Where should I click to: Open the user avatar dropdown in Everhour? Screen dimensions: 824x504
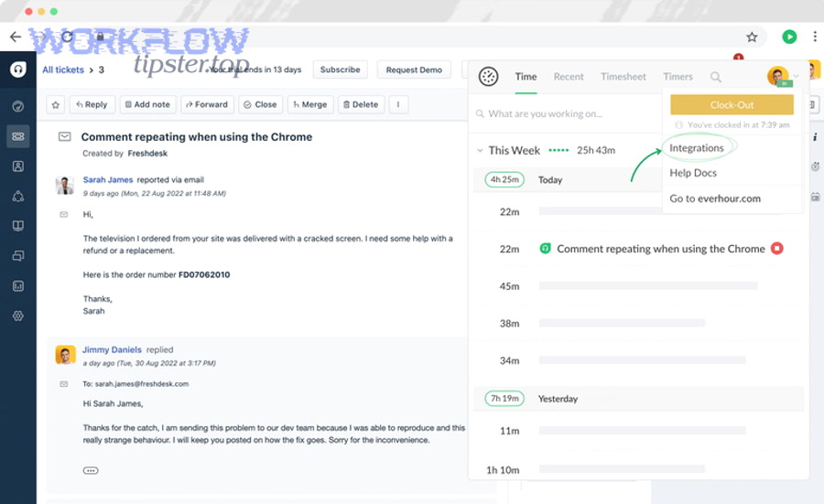point(780,77)
